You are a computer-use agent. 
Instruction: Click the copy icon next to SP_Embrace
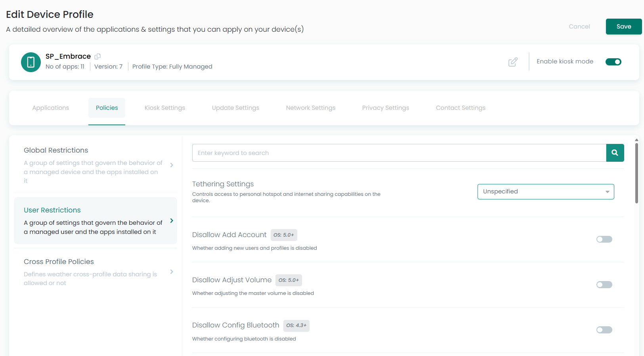[x=97, y=56]
